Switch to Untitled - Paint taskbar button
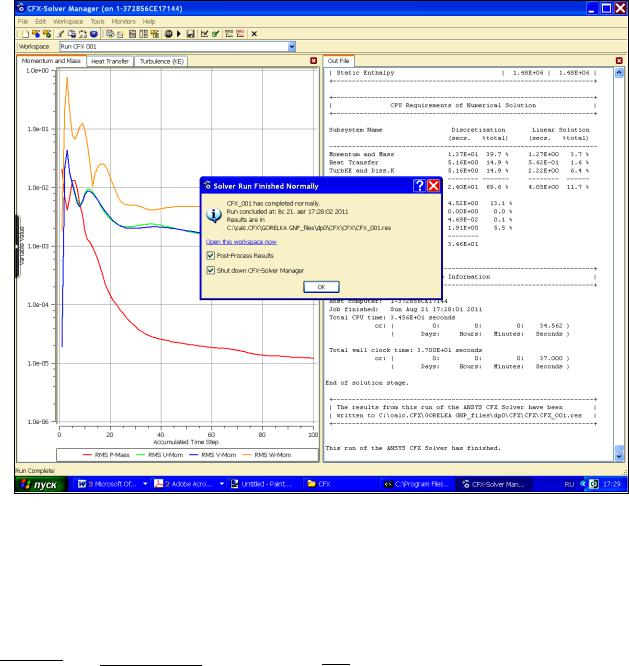This screenshot has width=629, height=666. pos(263,484)
